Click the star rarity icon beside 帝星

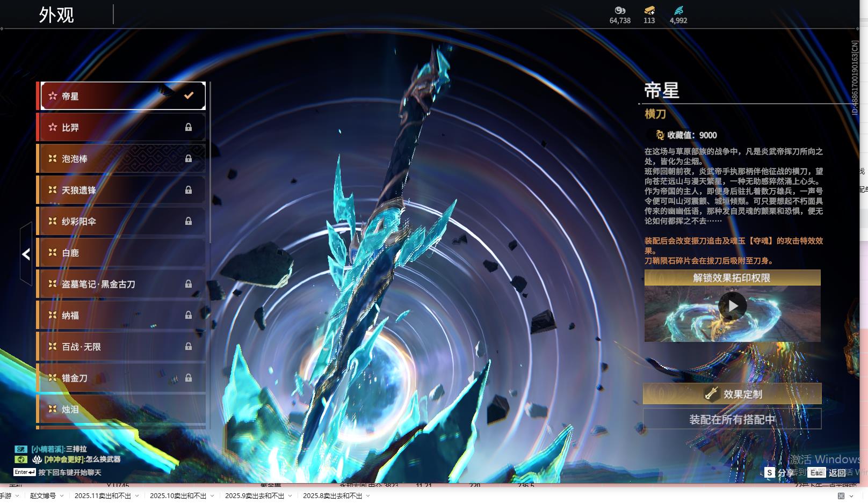point(53,96)
